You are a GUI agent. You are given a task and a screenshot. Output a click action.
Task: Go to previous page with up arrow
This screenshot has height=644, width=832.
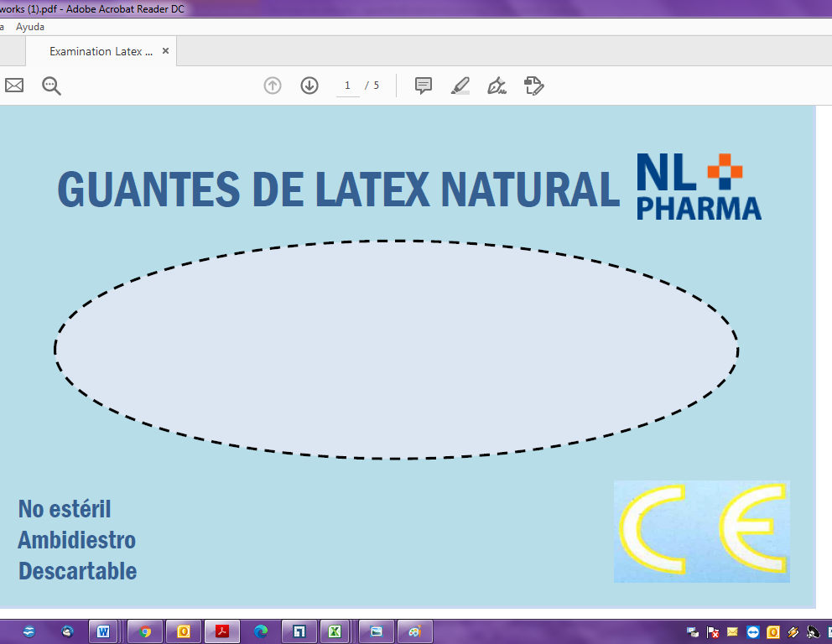pyautogui.click(x=273, y=86)
